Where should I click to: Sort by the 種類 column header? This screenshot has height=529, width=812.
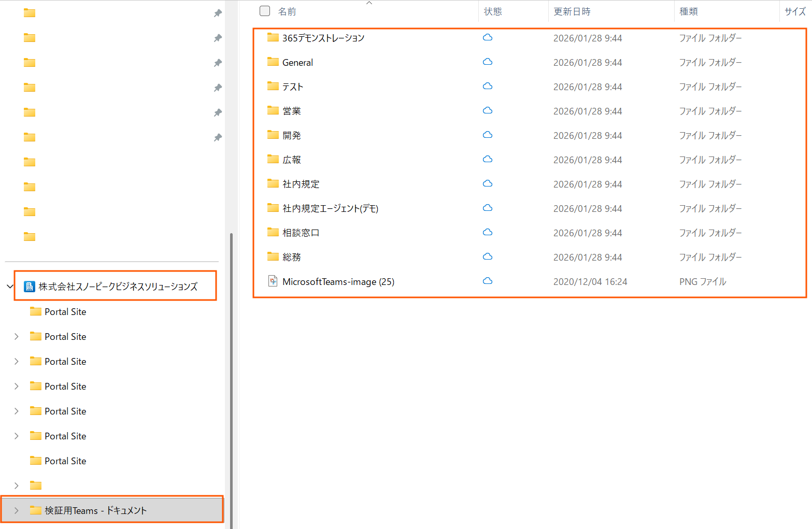(x=689, y=11)
